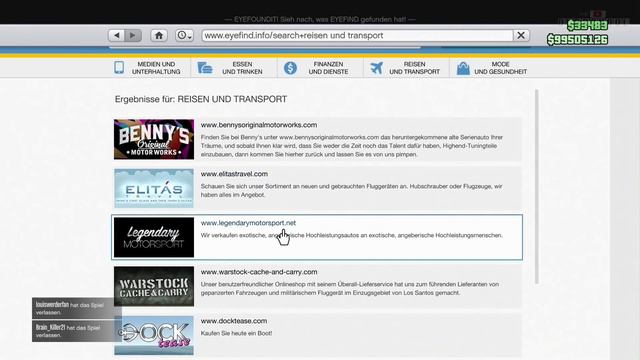640x360 pixels.
Task: Open the Warstock Cache & Carry thumbnail
Action: pyautogui.click(x=154, y=286)
